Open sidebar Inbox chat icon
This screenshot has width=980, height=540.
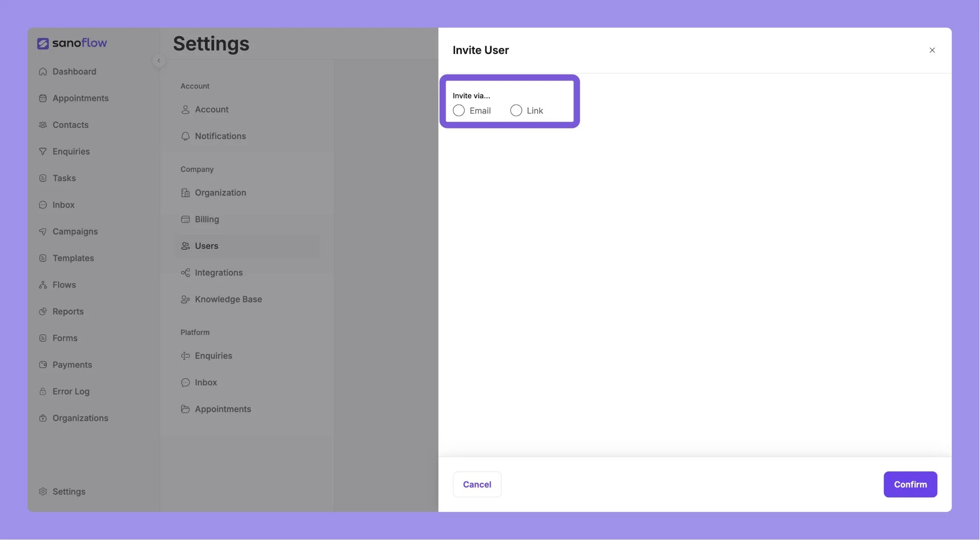point(43,205)
